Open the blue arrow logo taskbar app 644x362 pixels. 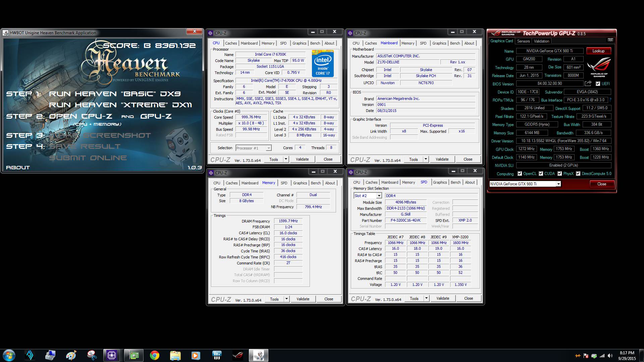tap(30, 355)
